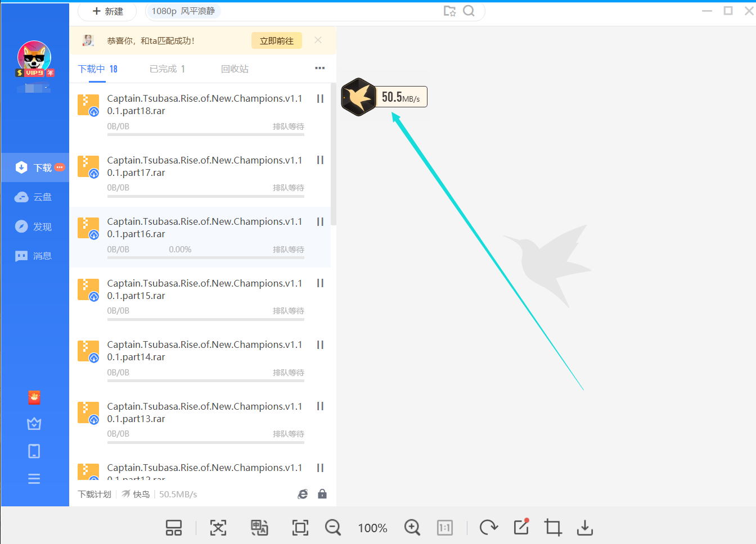The width and height of the screenshot is (756, 544).
Task: Pause the part16.rar download
Action: 320,222
